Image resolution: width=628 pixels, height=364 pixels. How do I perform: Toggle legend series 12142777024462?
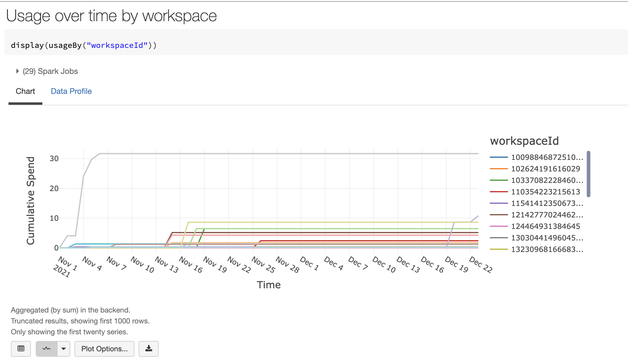(x=547, y=215)
